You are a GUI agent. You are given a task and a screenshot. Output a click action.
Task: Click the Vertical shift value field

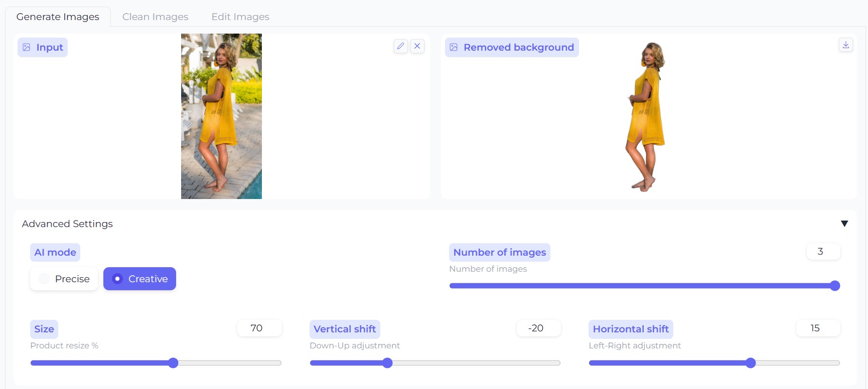click(x=538, y=328)
